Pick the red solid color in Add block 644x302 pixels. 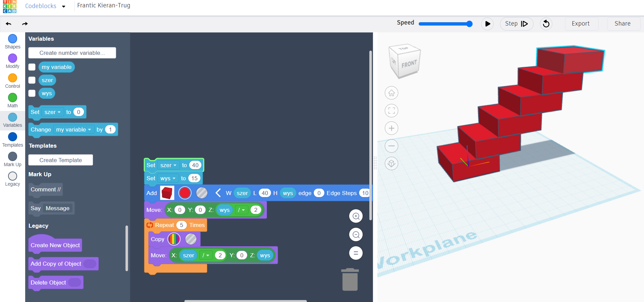[185, 193]
